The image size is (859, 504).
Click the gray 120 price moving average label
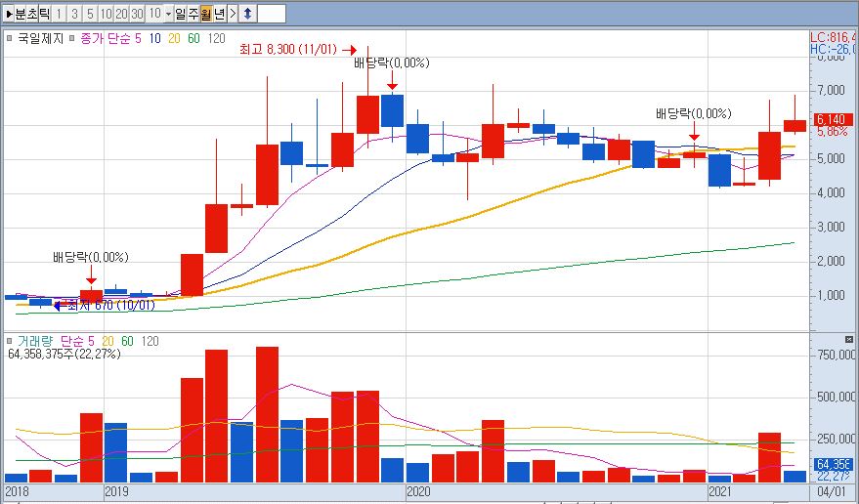(x=217, y=38)
